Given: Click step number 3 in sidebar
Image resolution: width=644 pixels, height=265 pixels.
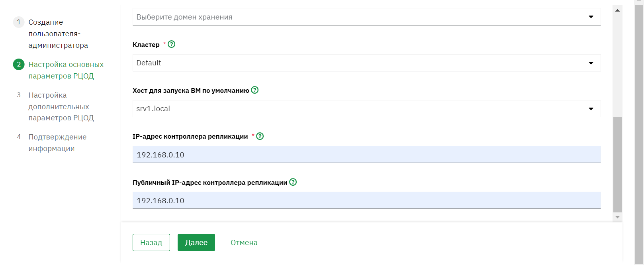Looking at the screenshot, I should (19, 95).
